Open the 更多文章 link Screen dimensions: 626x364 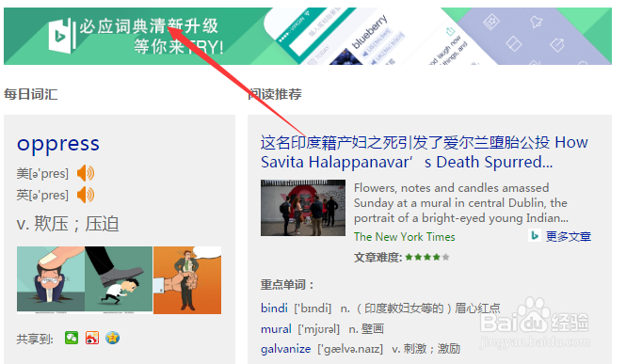[x=569, y=236]
